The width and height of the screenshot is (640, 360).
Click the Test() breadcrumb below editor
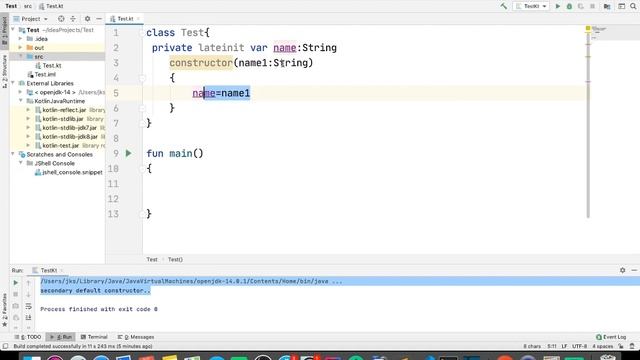175,259
